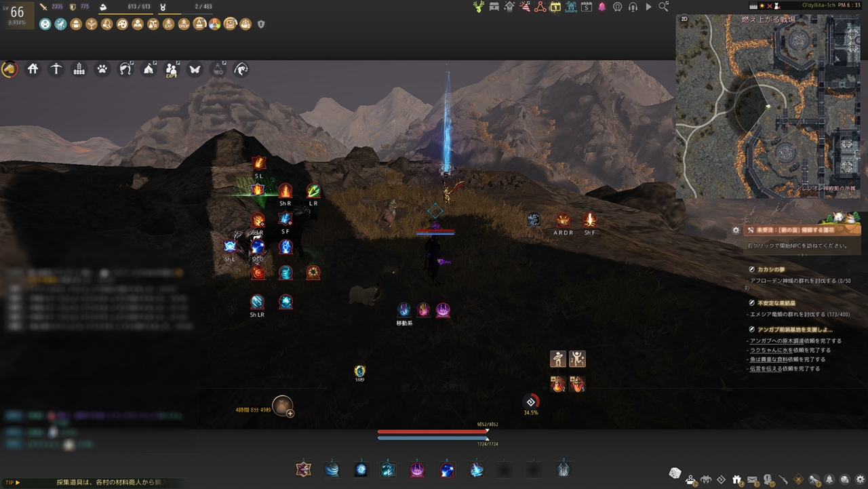The width and height of the screenshot is (868, 489).
Task: Select hotbar slot 3 skill
Action: (361, 469)
